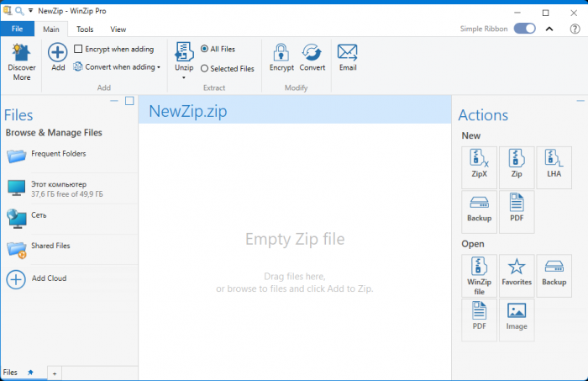Image resolution: width=588 pixels, height=381 pixels.
Task: Open the File menu
Action: (x=17, y=29)
